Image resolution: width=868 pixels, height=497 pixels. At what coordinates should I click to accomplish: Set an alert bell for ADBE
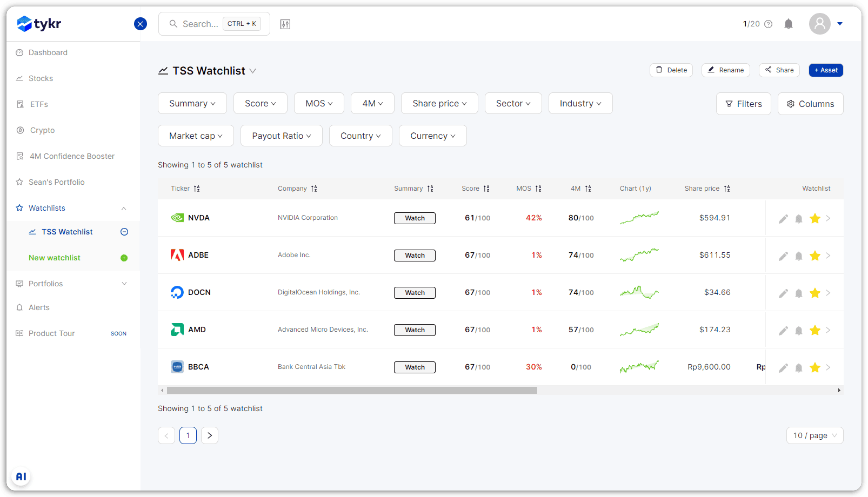pyautogui.click(x=799, y=256)
